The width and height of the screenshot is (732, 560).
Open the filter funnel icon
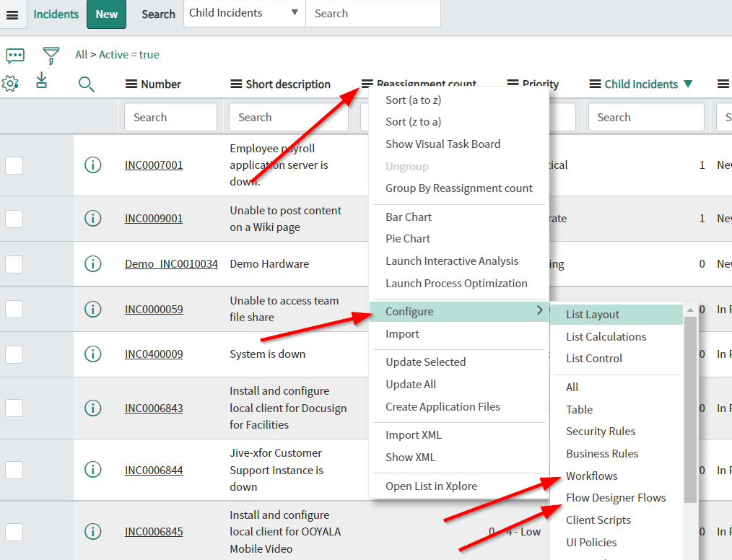[x=51, y=56]
